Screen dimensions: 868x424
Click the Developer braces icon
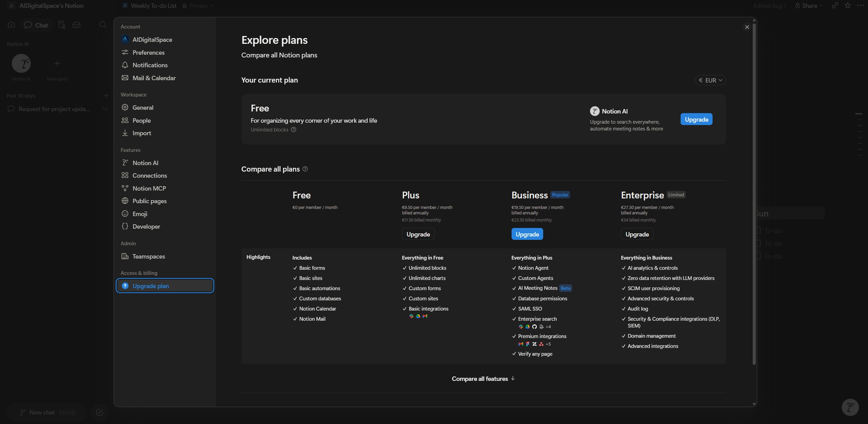pyautogui.click(x=125, y=226)
